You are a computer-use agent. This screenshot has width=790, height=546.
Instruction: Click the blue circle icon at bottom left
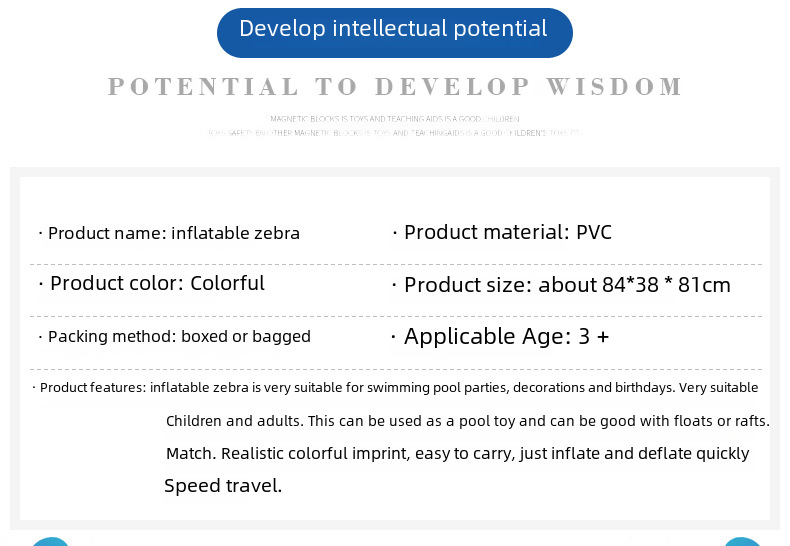tap(50, 541)
